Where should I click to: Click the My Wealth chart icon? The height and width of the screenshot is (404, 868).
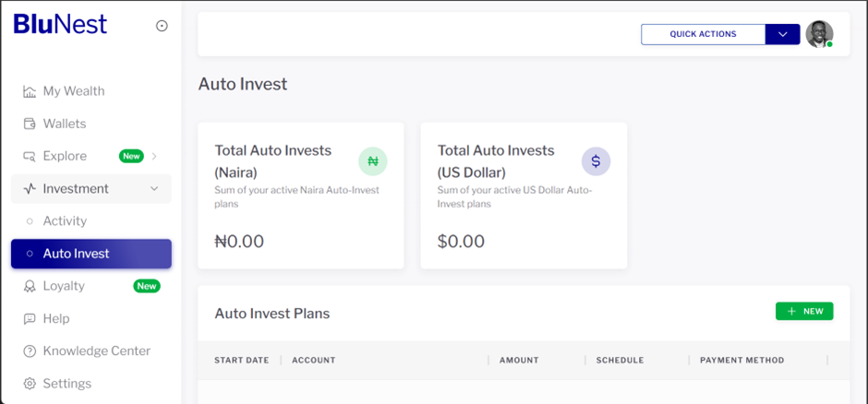(30, 91)
